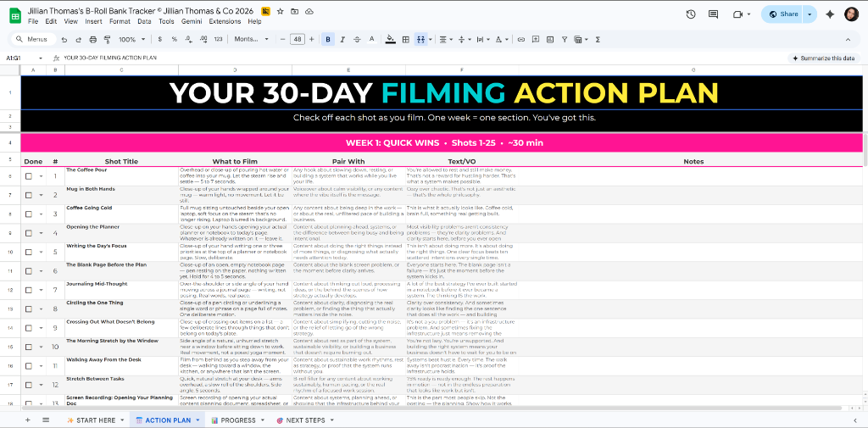
Task: Check Done box for The Coffee Pour
Action: [28, 176]
